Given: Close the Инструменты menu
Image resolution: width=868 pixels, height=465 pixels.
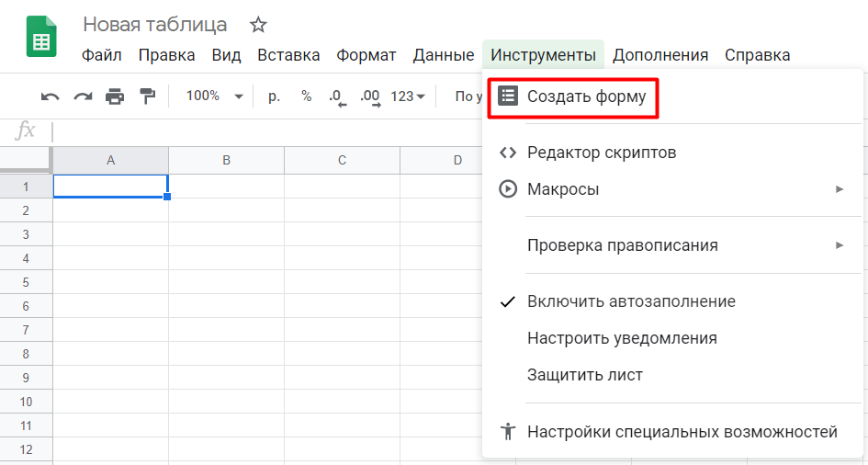Looking at the screenshot, I should 543,55.
